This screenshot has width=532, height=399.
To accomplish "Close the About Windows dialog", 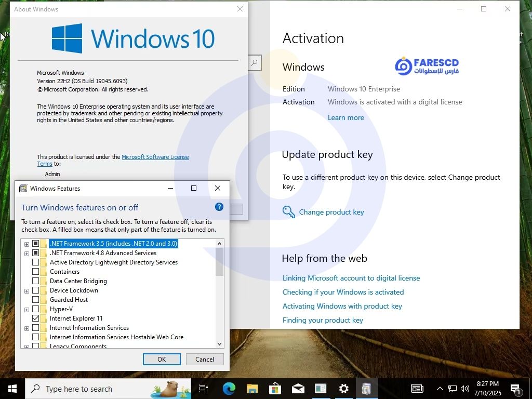I will [x=240, y=9].
